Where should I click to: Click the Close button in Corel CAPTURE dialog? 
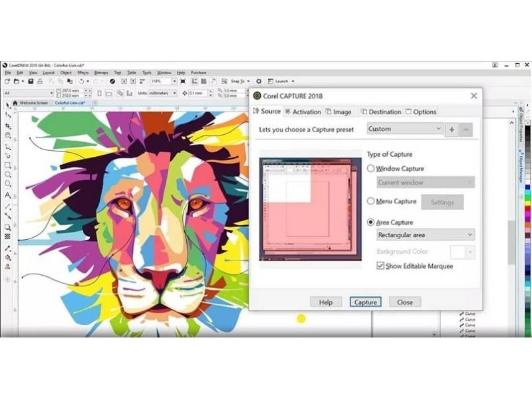tap(405, 302)
